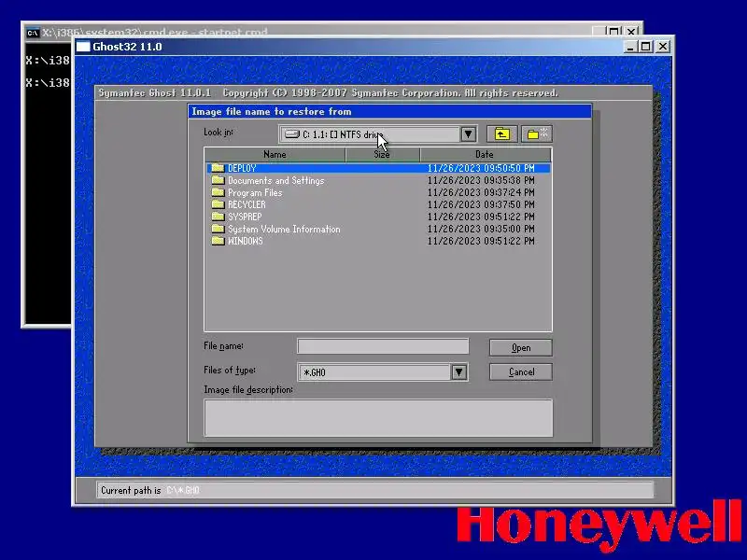This screenshot has width=747, height=560.
Task: Click the DEPLOY folder name
Action: [242, 168]
